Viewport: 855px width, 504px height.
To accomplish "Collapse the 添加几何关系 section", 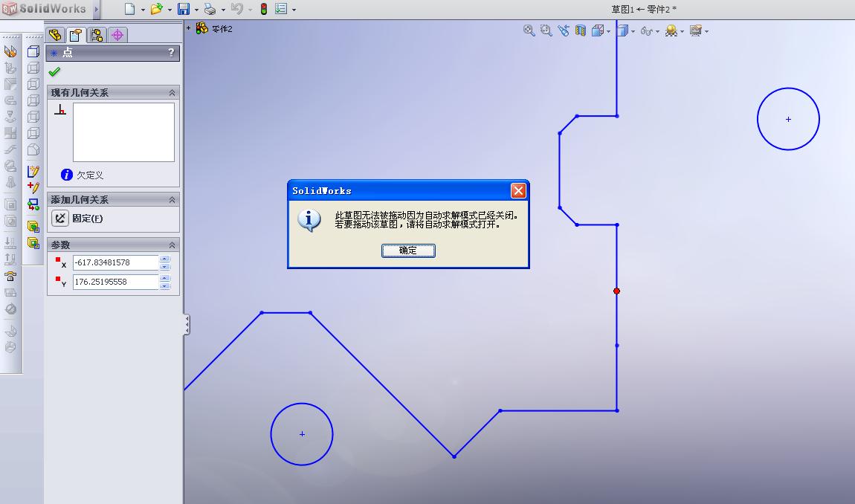I will [x=172, y=200].
